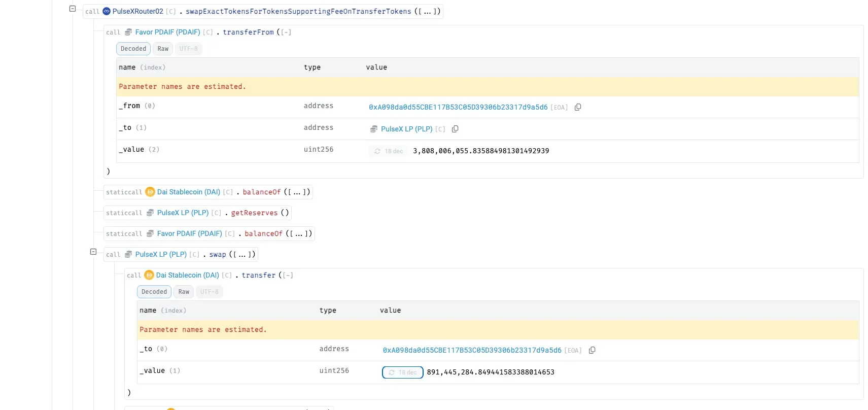Click DAI logo icon in transfer call
Viewport: 868px width, 410px height.
pyautogui.click(x=149, y=275)
